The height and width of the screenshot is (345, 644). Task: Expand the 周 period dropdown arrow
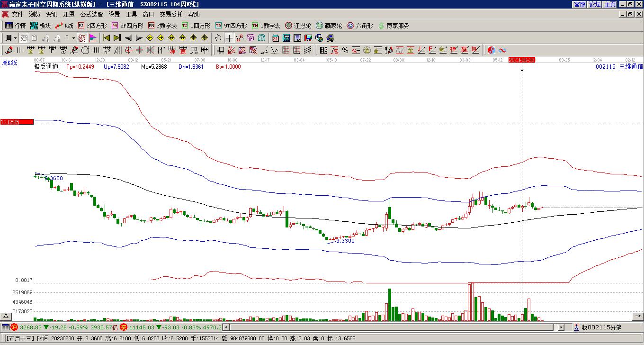tap(15, 38)
